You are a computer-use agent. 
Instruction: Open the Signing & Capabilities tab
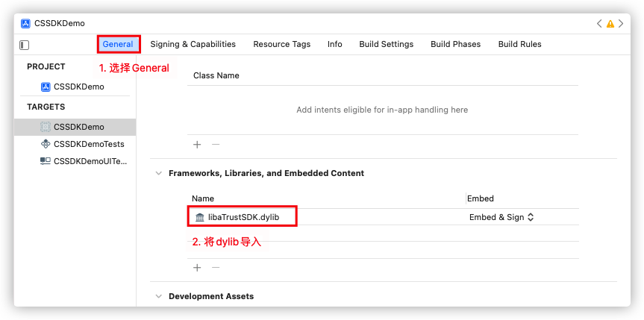(x=193, y=44)
